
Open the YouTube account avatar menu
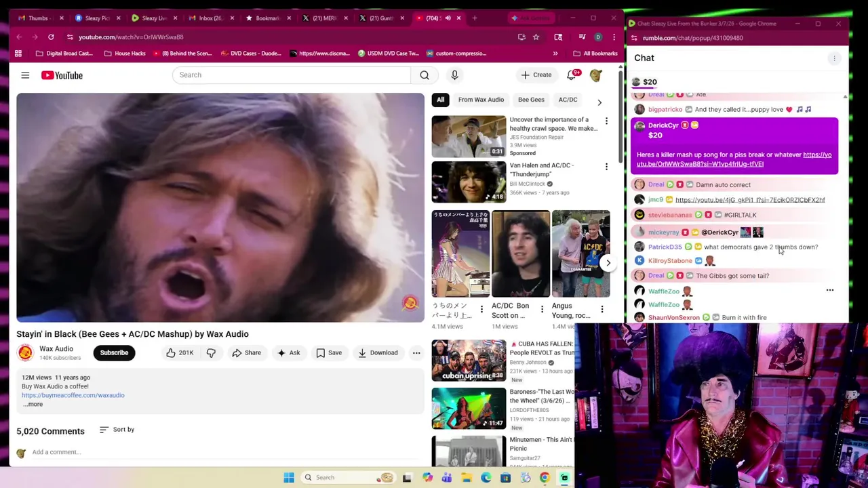pyautogui.click(x=595, y=75)
